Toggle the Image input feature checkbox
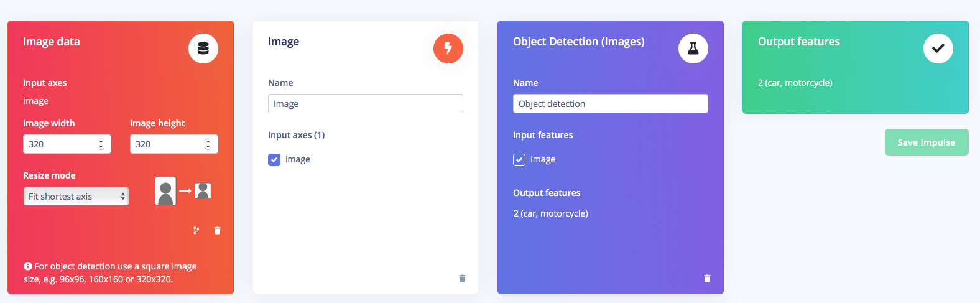This screenshot has width=980, height=303. click(519, 160)
